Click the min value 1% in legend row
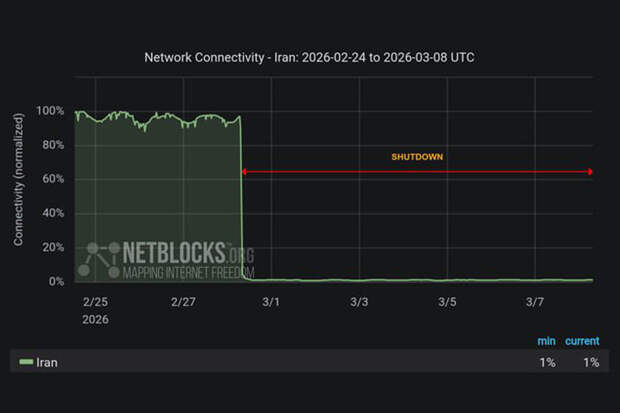The image size is (620, 413). tap(547, 363)
